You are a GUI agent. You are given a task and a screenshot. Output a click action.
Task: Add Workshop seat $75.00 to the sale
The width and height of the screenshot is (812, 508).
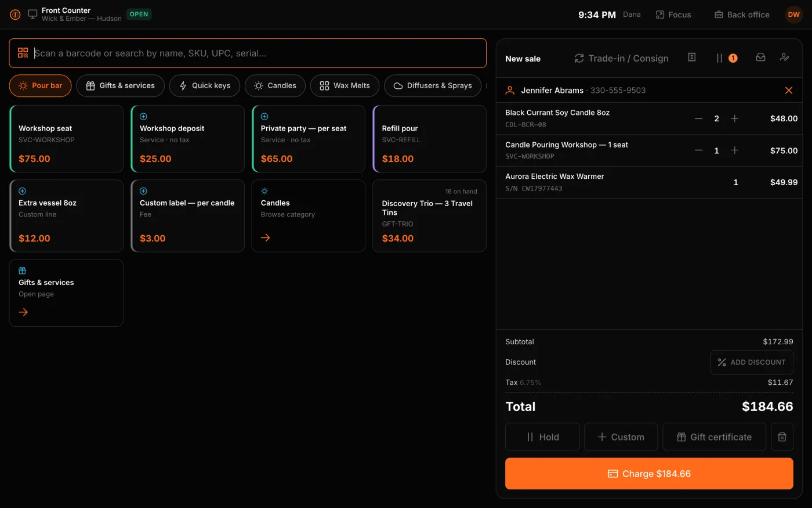(66, 139)
